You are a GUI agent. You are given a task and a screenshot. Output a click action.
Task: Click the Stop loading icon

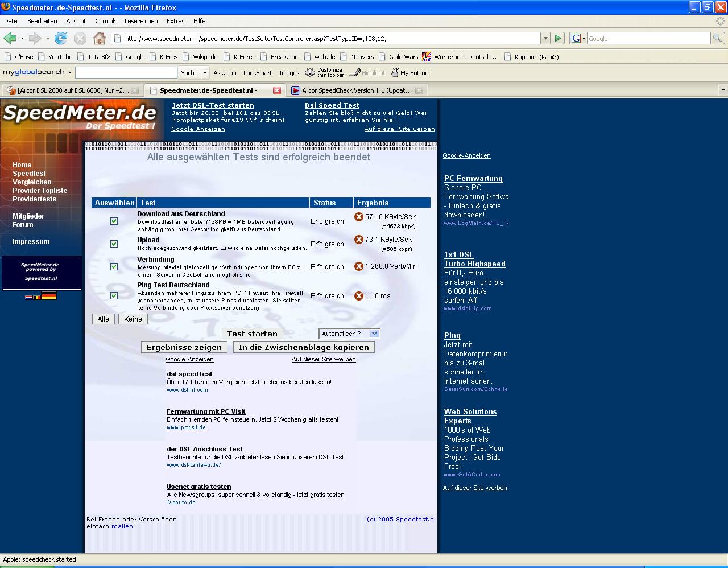pos(80,38)
